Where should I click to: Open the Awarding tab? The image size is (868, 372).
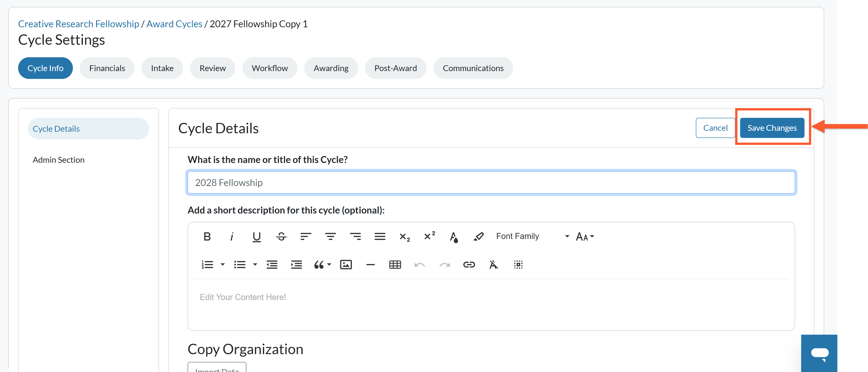pyautogui.click(x=331, y=68)
